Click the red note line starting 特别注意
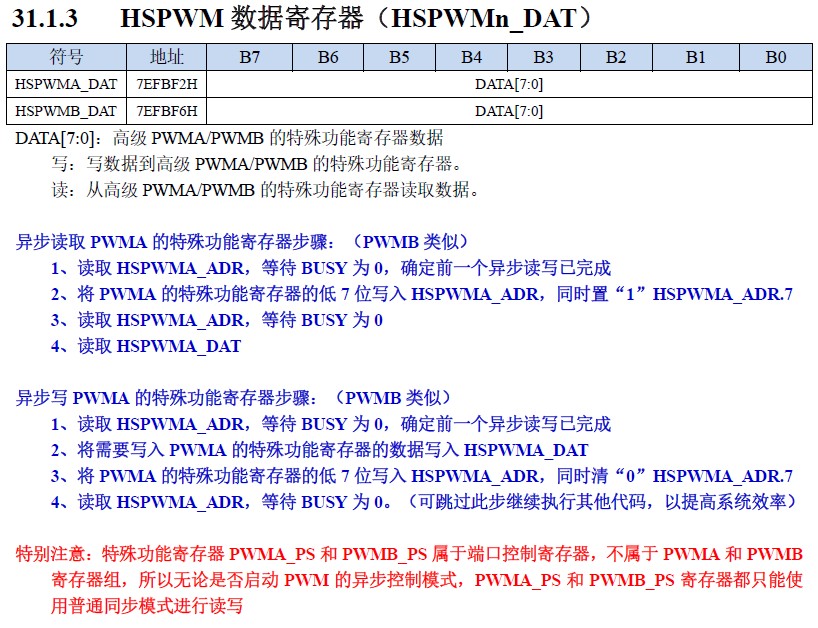818x628 pixels. (409, 554)
